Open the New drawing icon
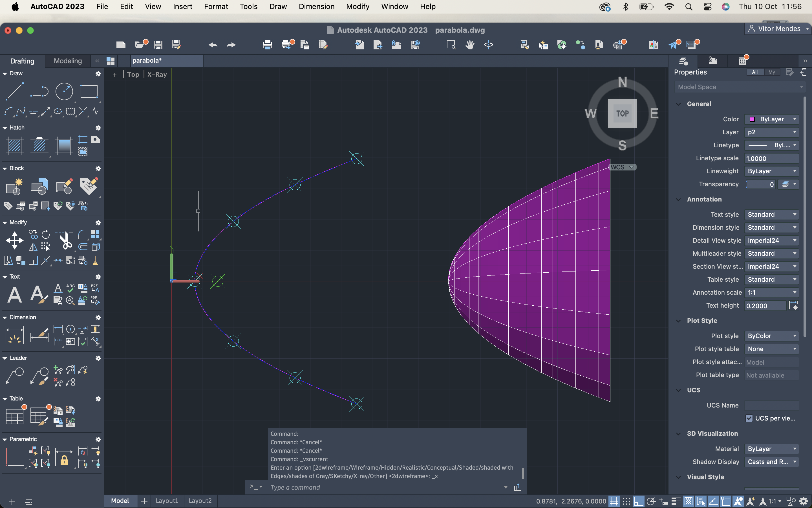Image resolution: width=812 pixels, height=508 pixels. (121, 45)
